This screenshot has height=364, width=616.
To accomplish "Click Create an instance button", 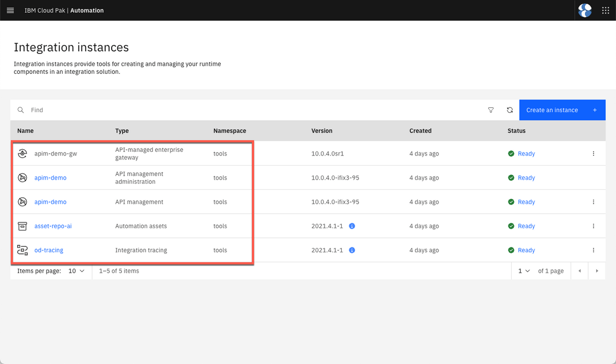I will click(x=561, y=110).
